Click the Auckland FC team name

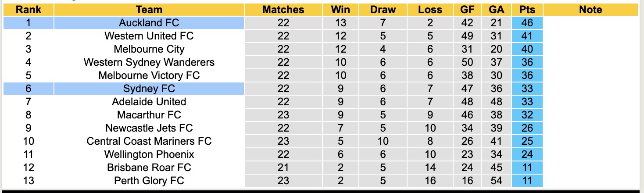(149, 23)
